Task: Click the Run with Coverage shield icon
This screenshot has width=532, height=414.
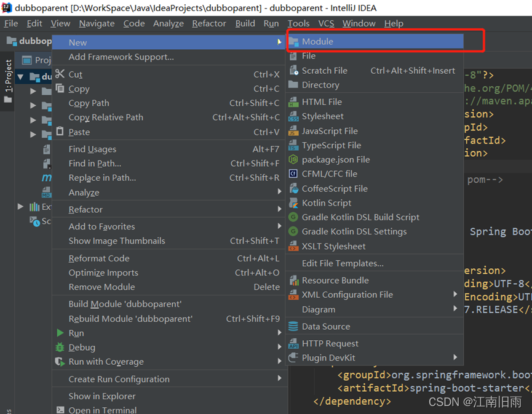Action: click(x=60, y=361)
